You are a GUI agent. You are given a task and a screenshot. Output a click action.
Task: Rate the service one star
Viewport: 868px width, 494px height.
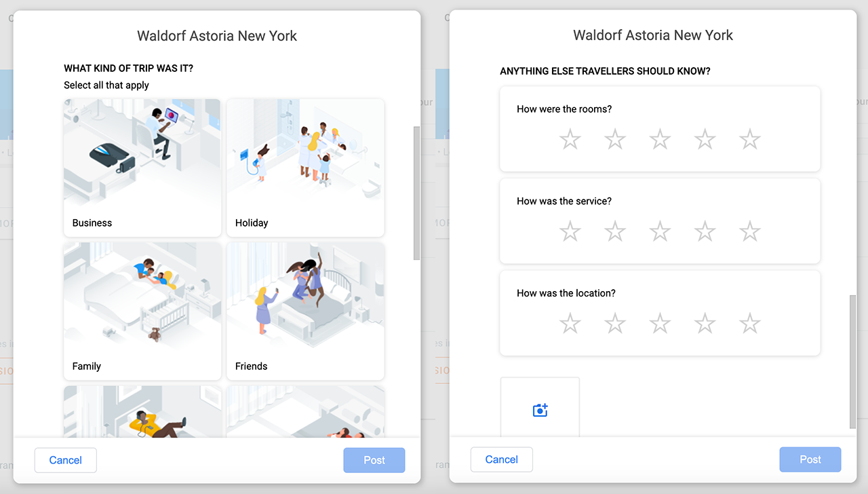570,232
